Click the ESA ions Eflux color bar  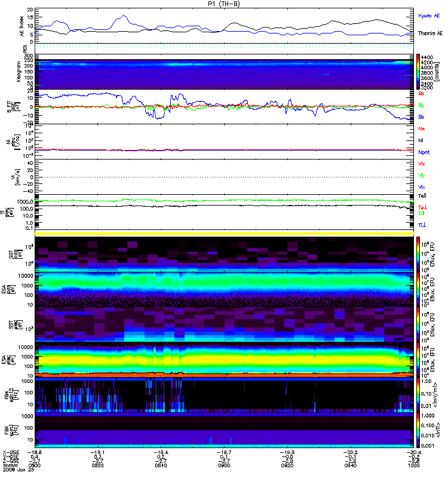point(418,289)
